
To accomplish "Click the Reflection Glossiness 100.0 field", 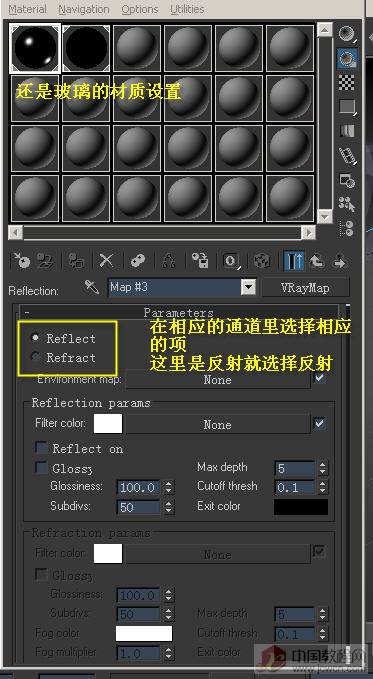I will click(x=139, y=488).
